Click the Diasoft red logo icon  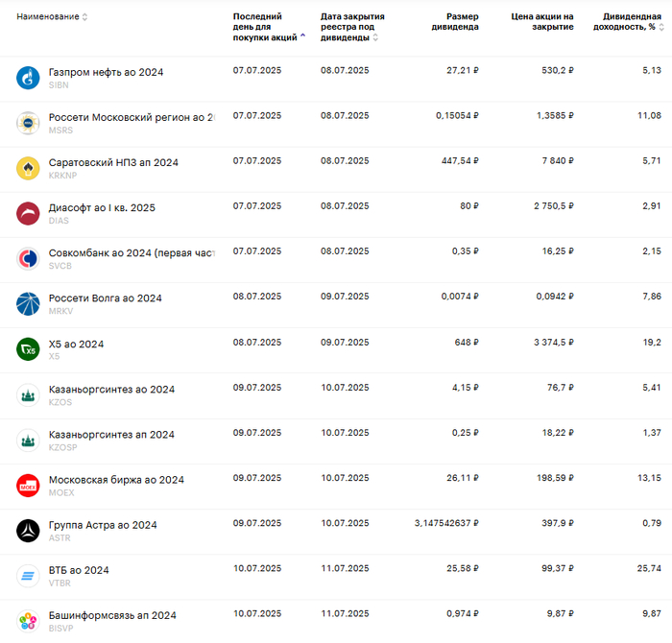point(27,213)
